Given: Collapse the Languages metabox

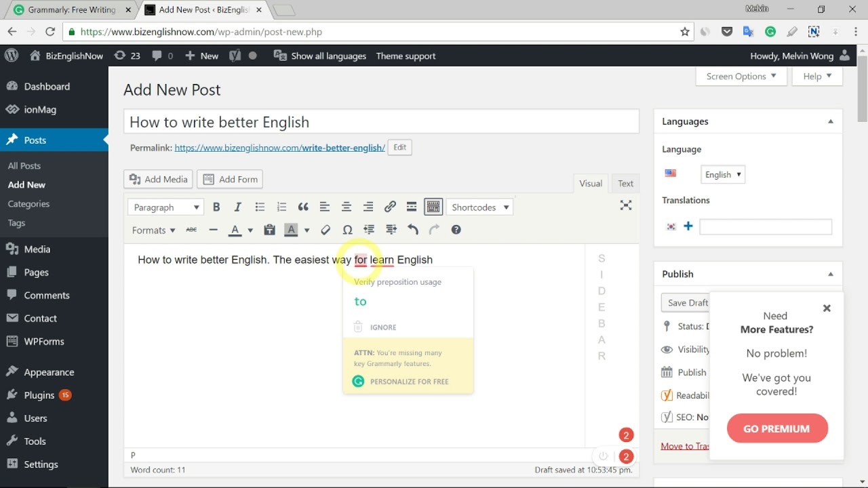Looking at the screenshot, I should [830, 121].
